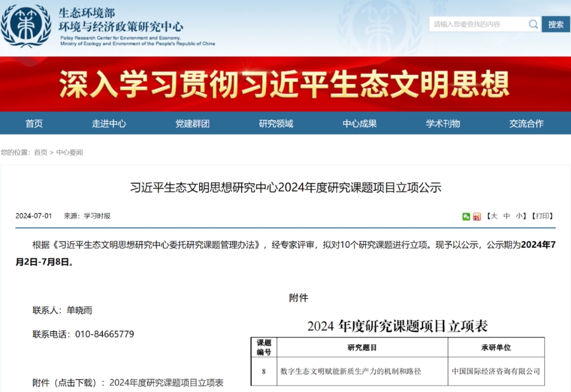Share article via the WeChat icon
571x392 pixels.
(x=466, y=216)
